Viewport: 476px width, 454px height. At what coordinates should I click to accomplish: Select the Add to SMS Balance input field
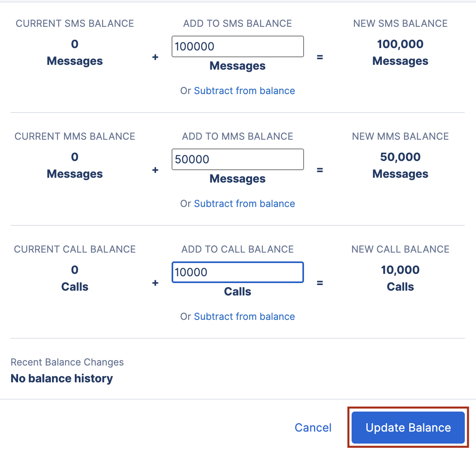coord(238,46)
